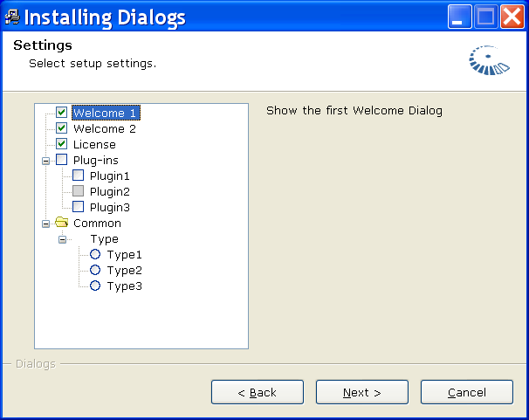Select the Type2 radio button

95,270
